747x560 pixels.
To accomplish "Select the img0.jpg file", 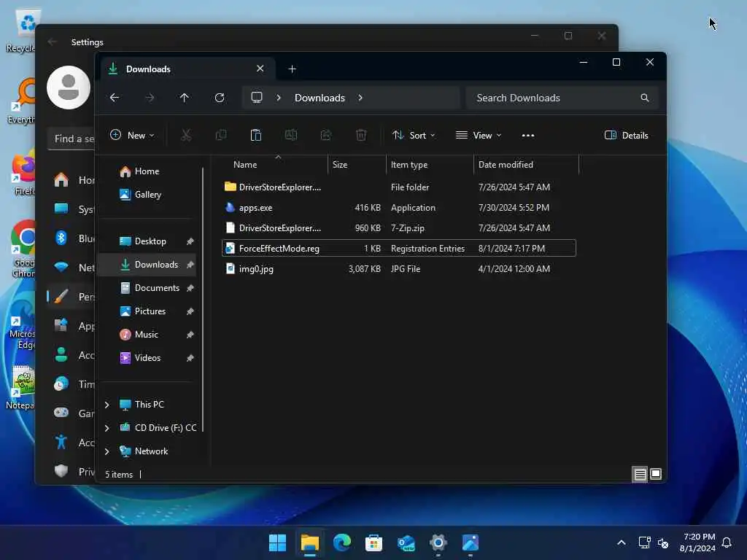I will tap(399, 269).
